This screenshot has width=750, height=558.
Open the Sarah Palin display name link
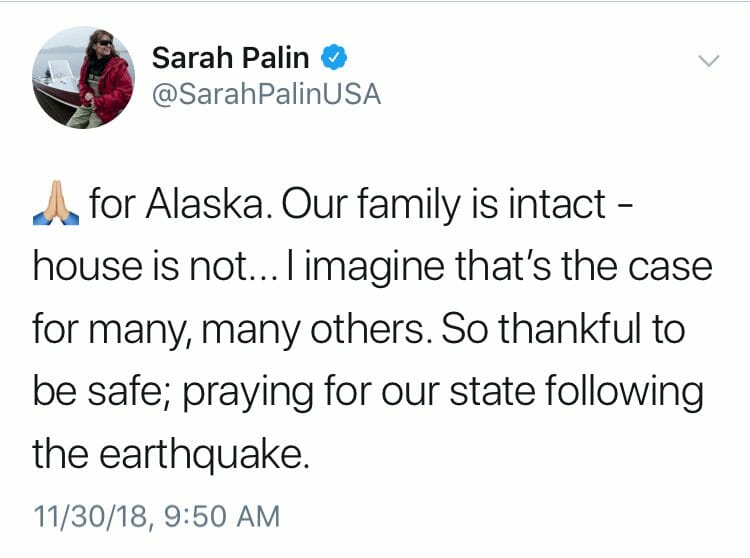tap(230, 58)
